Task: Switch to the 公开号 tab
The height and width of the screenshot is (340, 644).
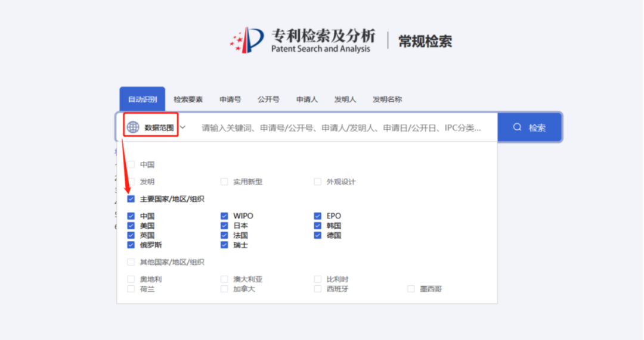Action: [x=268, y=99]
